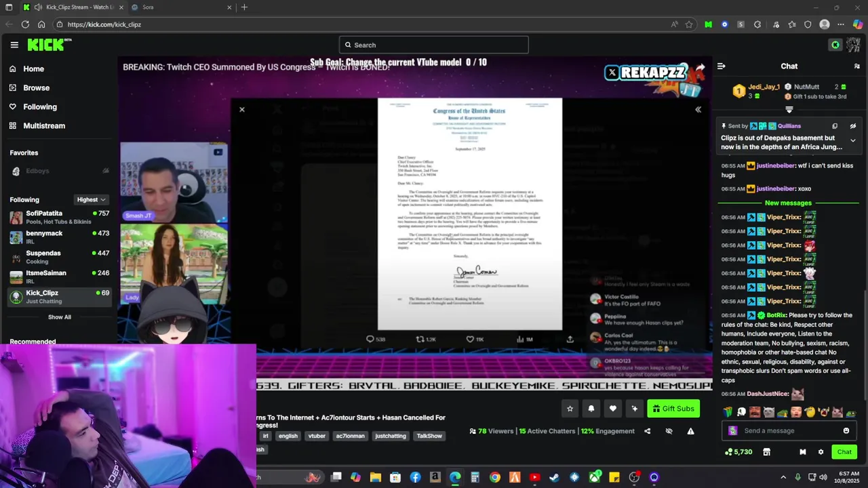Open chat user list icon

857,66
